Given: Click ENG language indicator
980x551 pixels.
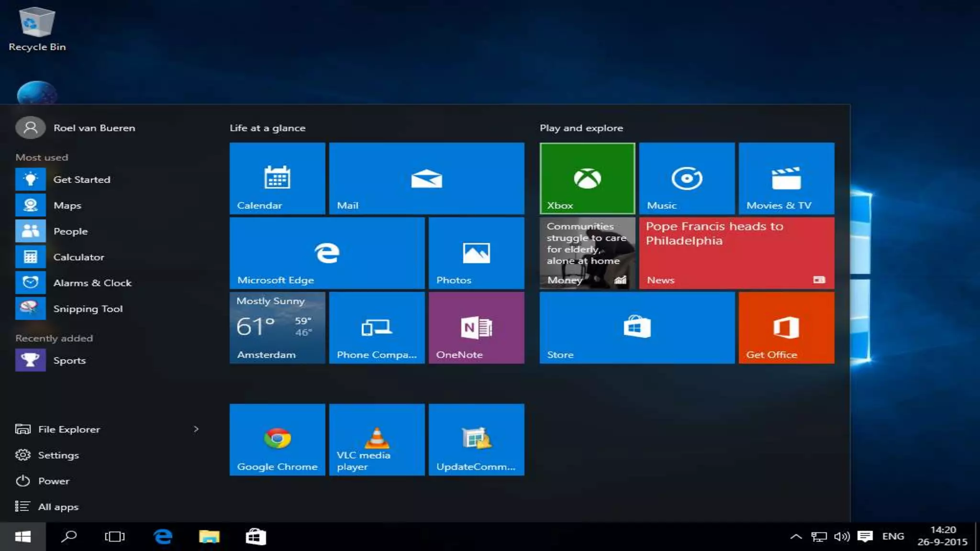Looking at the screenshot, I should pyautogui.click(x=893, y=537).
